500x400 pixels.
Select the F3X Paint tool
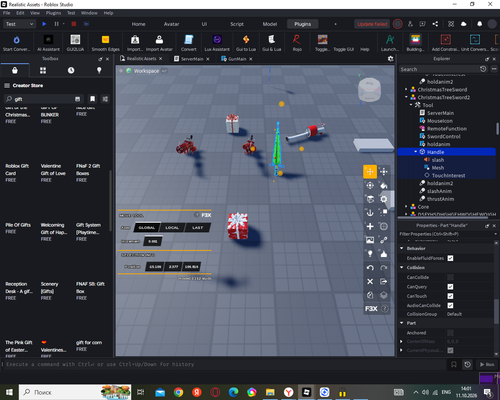pyautogui.click(x=384, y=185)
